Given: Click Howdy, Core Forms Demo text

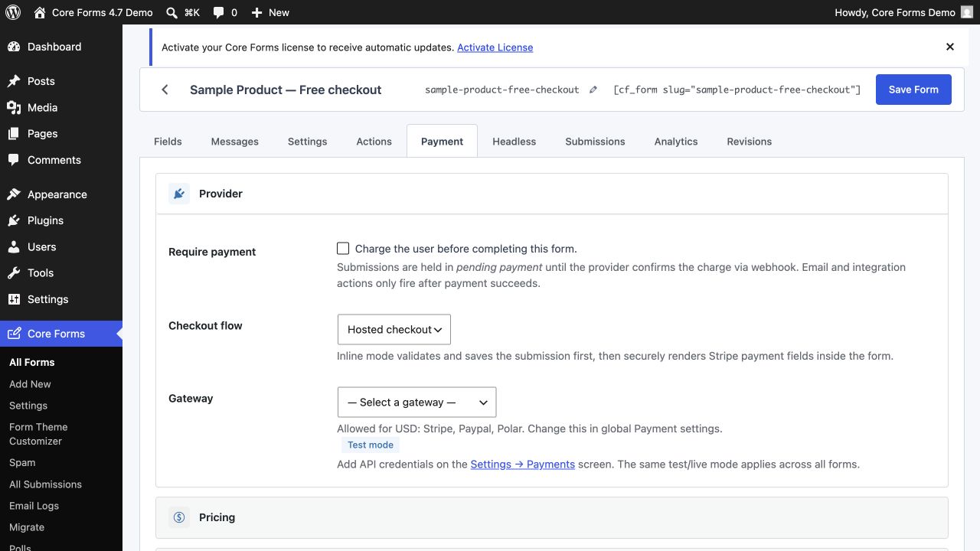Looking at the screenshot, I should coord(895,12).
